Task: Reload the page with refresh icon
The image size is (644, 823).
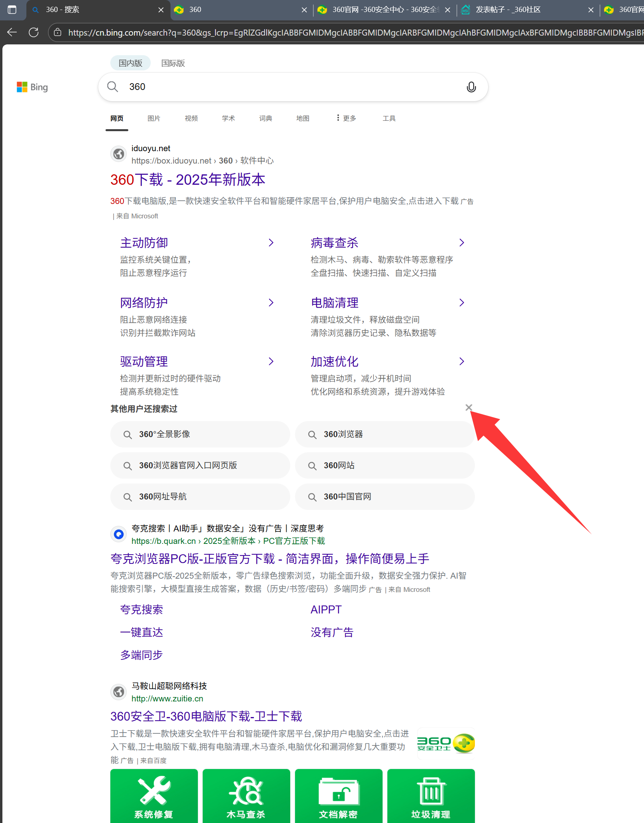Action: pyautogui.click(x=34, y=32)
